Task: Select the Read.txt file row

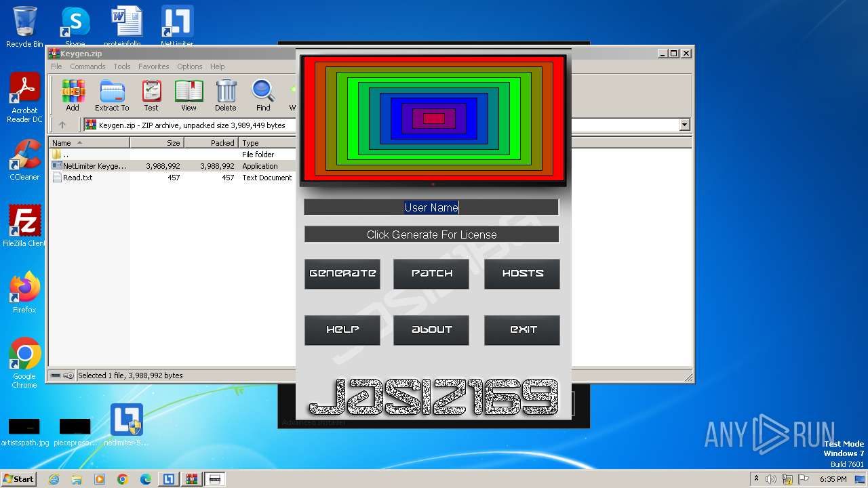Action: [x=172, y=178]
